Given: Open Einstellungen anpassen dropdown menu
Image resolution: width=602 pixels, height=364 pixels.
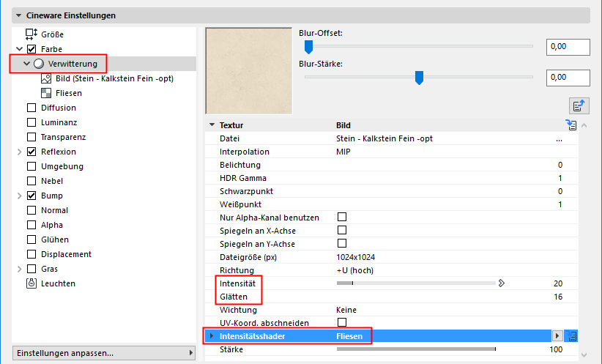Looking at the screenshot, I should [104, 353].
